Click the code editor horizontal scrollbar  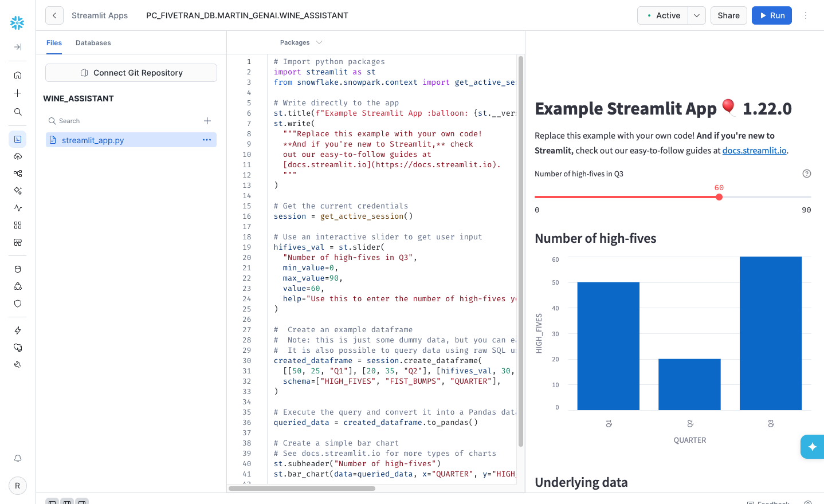(x=302, y=489)
